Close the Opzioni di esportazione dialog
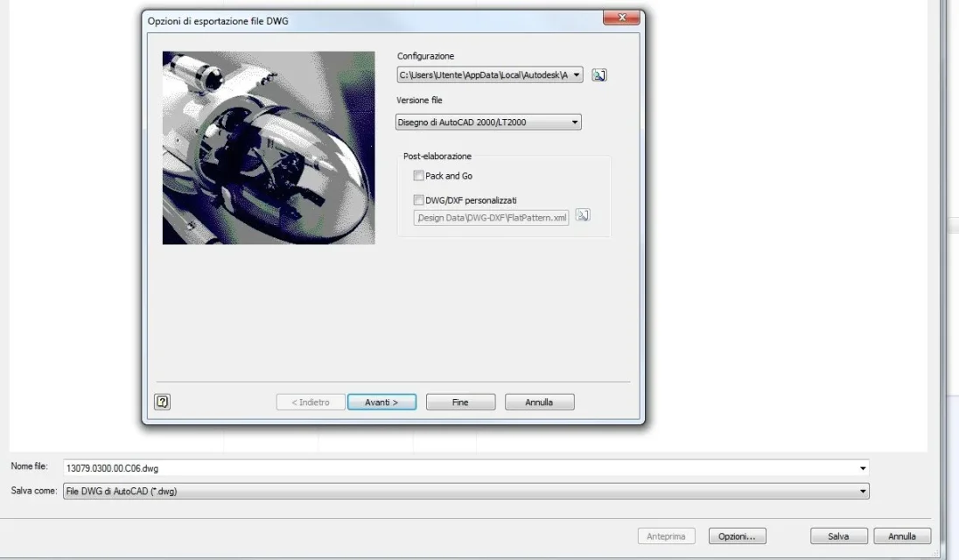959x560 pixels. pos(621,17)
